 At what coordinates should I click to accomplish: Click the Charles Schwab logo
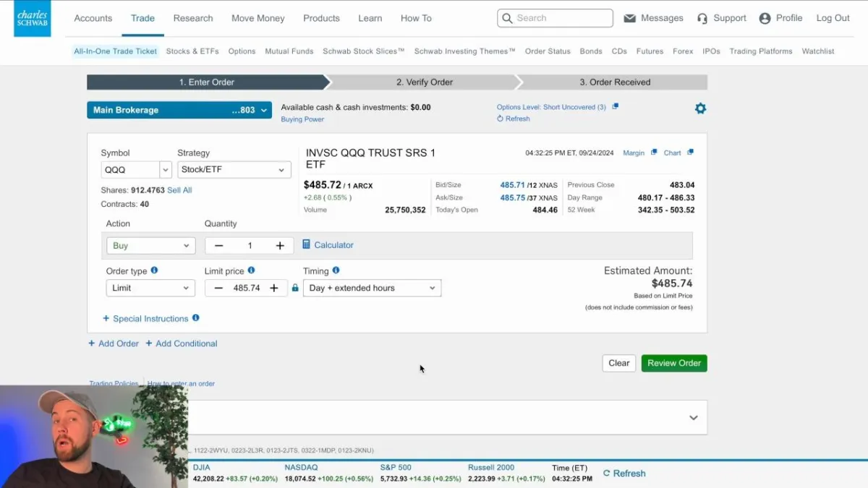coord(33,18)
